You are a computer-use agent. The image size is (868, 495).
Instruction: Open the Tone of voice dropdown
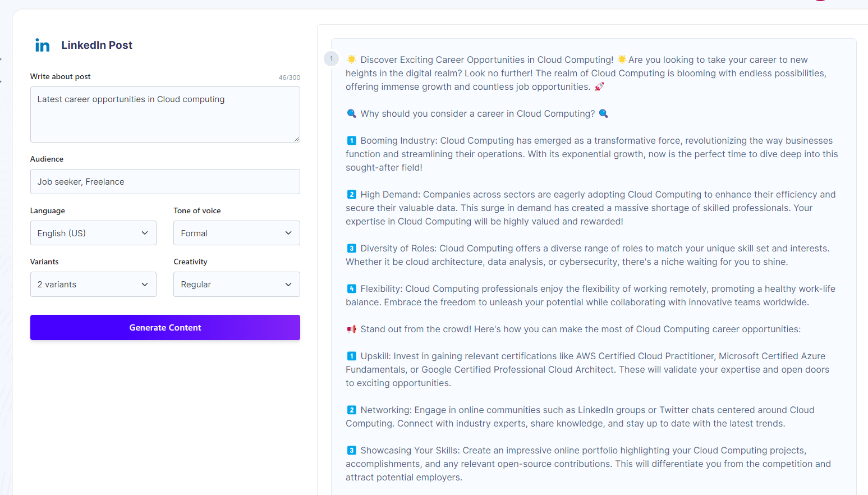236,233
